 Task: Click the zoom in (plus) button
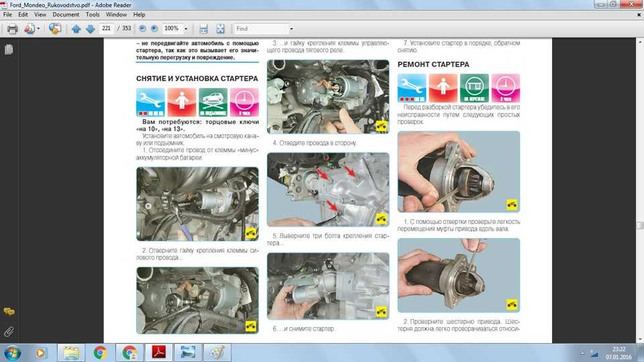154,29
